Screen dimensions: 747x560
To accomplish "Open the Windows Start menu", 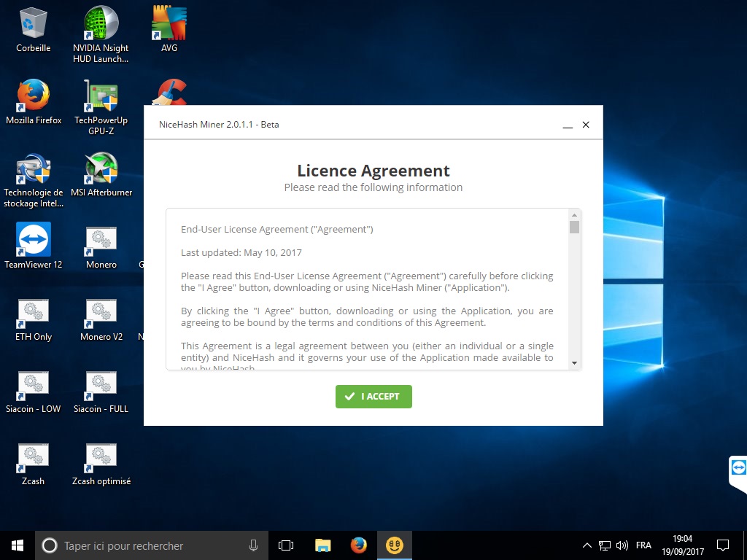I will 18,545.
